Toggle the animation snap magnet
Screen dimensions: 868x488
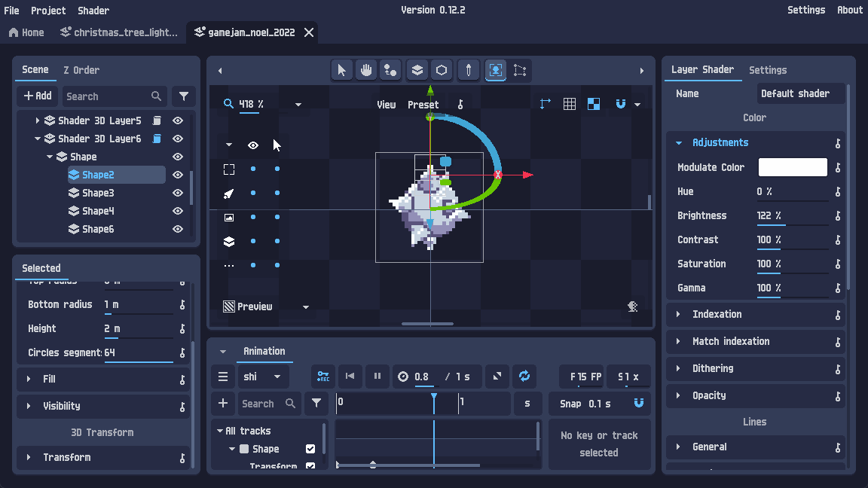[x=639, y=404]
